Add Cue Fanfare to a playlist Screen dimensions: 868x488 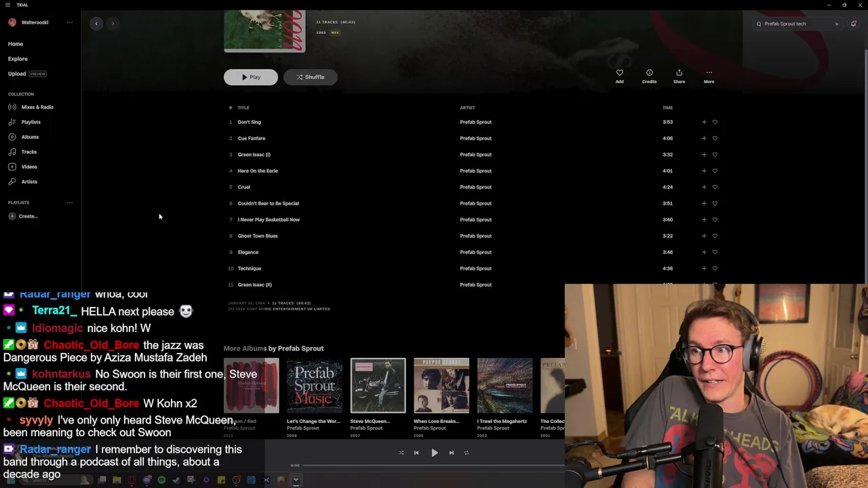pos(704,138)
